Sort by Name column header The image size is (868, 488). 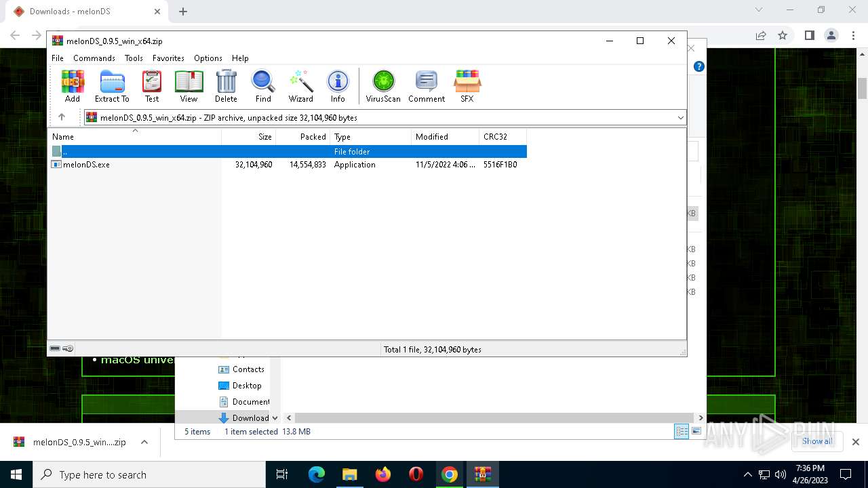pyautogui.click(x=134, y=137)
